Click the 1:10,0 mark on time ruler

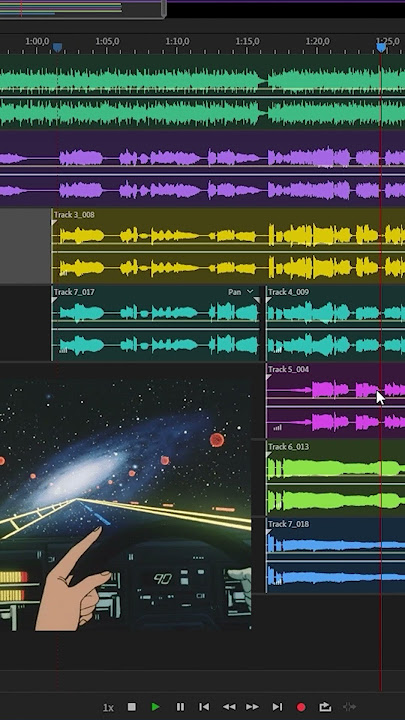pos(177,41)
